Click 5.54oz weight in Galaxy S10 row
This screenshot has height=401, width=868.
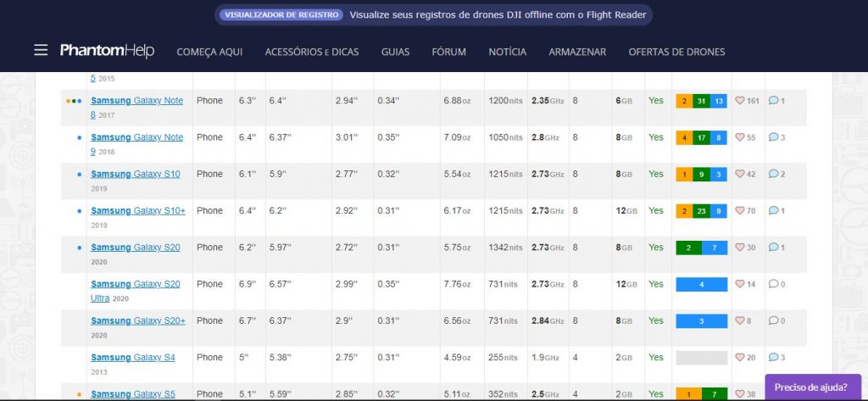pyautogui.click(x=457, y=174)
